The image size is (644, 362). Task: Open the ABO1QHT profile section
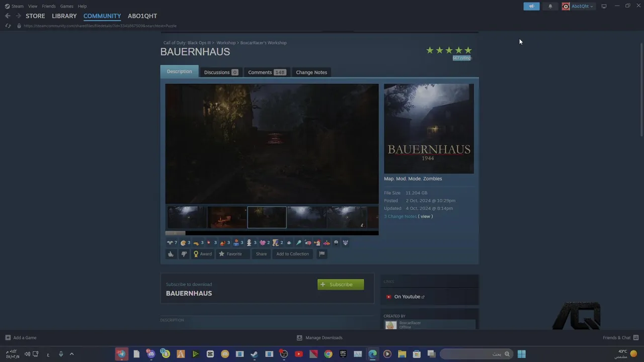click(142, 16)
